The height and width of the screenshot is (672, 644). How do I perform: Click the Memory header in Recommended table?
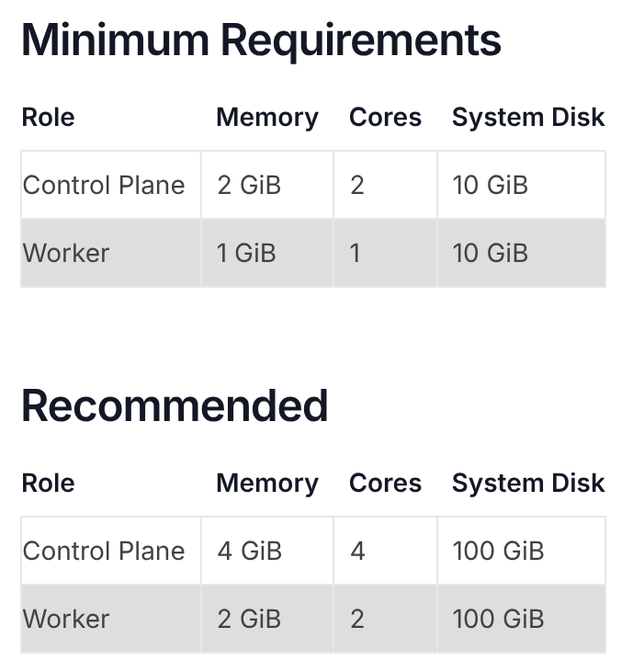coord(266,484)
